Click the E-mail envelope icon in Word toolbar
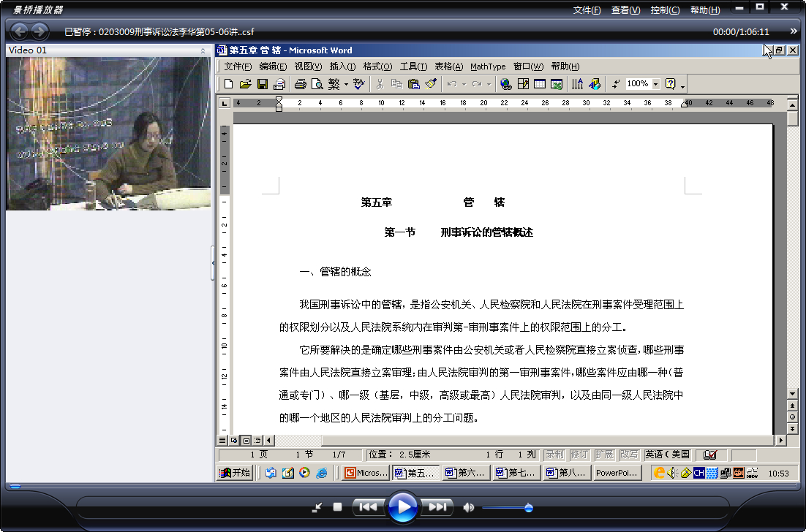The image size is (806, 532). 279,84
